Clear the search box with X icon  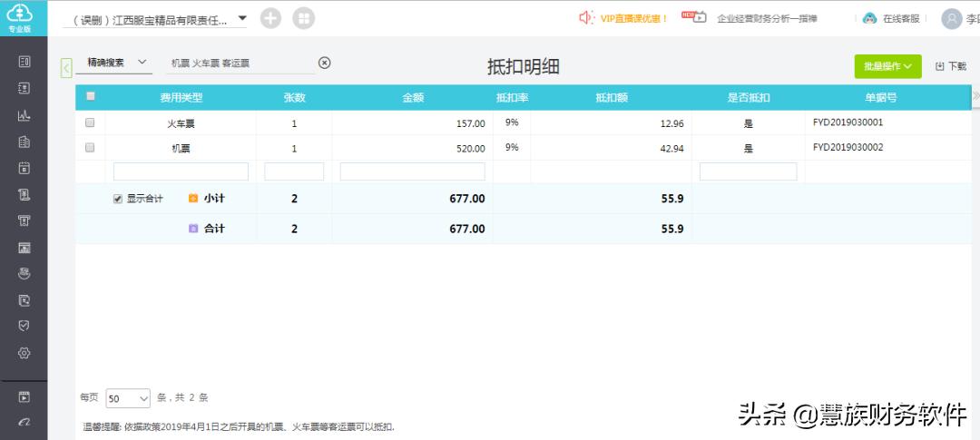click(x=324, y=63)
